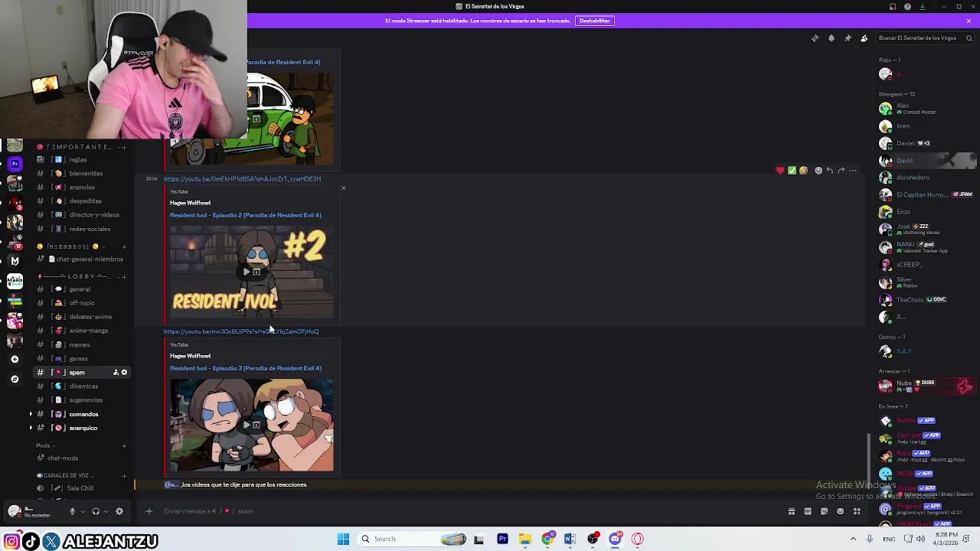980x551 pixels.
Task: Open the GIF picker
Action: [x=808, y=511]
